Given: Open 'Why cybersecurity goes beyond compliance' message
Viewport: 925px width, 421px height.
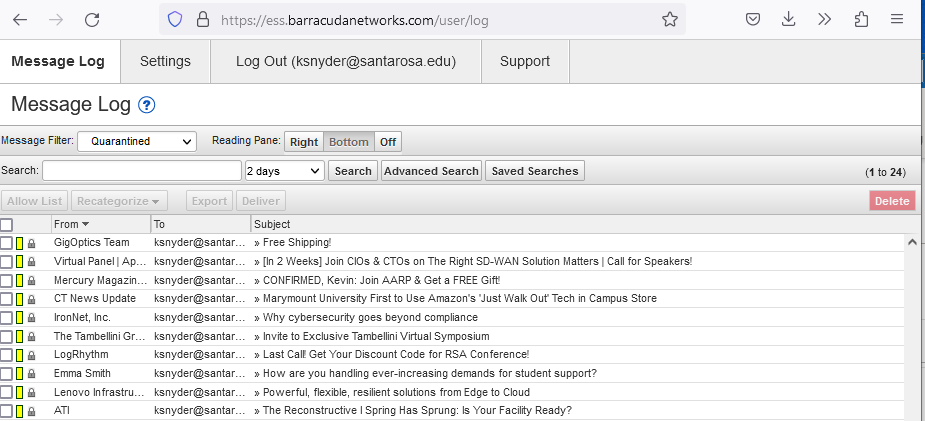Looking at the screenshot, I should (370, 318).
